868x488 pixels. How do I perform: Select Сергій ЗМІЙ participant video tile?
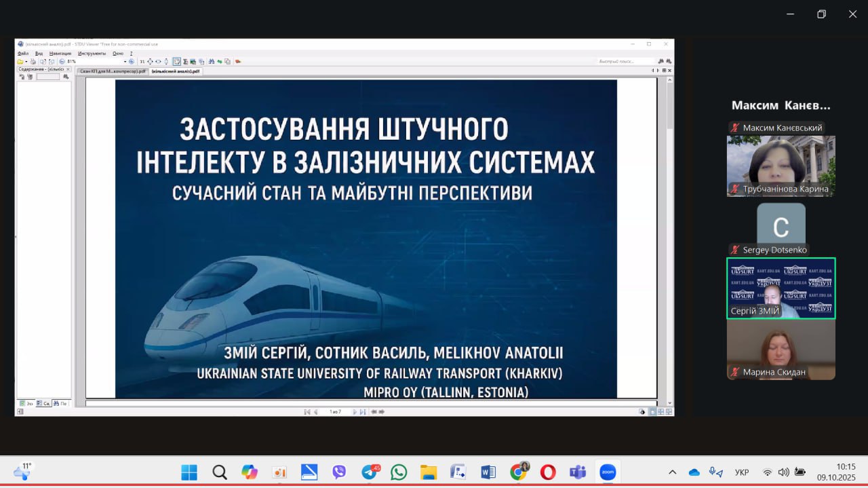[x=781, y=288]
